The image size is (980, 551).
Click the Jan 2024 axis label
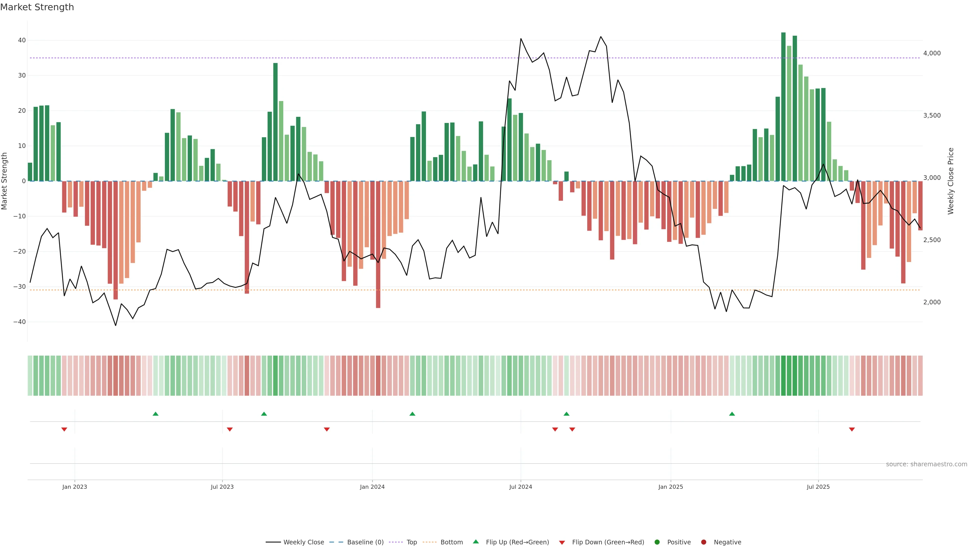372,487
